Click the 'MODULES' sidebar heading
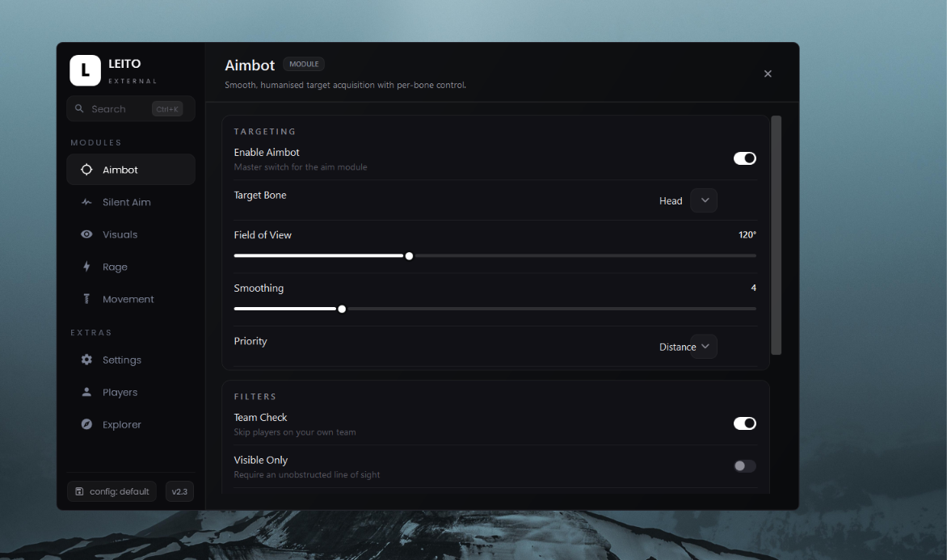The height and width of the screenshot is (560, 947). (x=96, y=142)
